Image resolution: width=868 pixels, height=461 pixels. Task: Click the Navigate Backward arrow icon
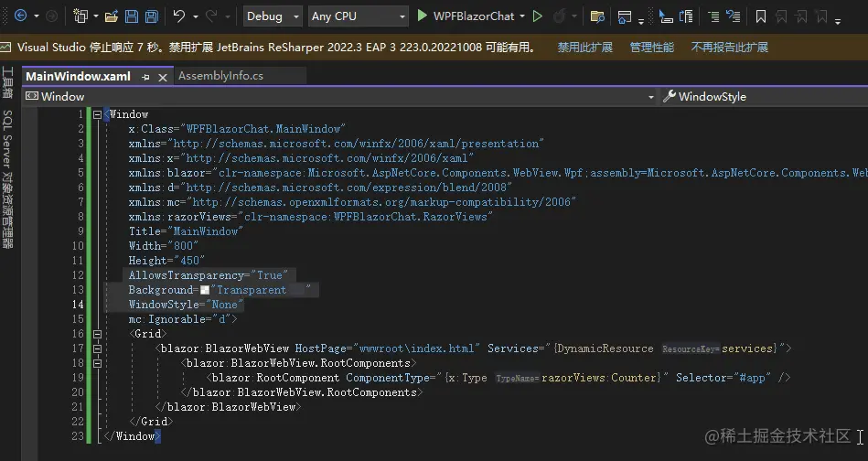[x=20, y=16]
